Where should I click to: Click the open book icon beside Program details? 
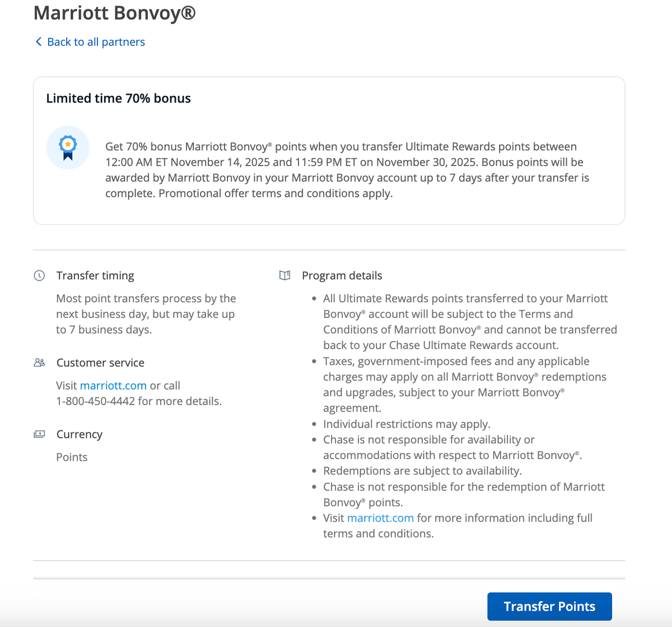click(x=284, y=275)
